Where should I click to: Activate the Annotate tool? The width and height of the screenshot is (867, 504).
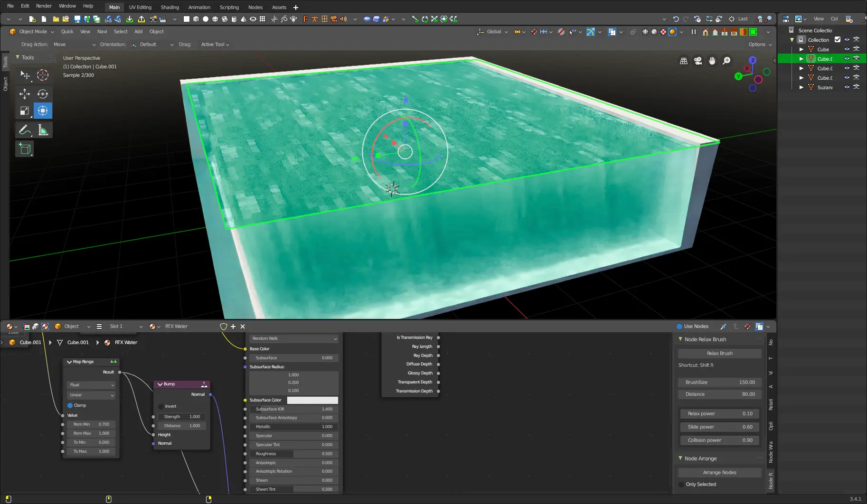point(24,129)
